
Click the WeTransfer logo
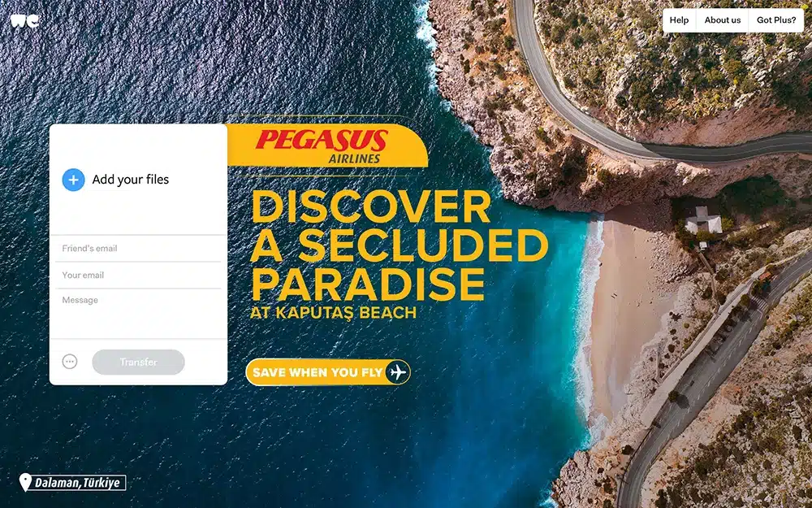[24, 21]
